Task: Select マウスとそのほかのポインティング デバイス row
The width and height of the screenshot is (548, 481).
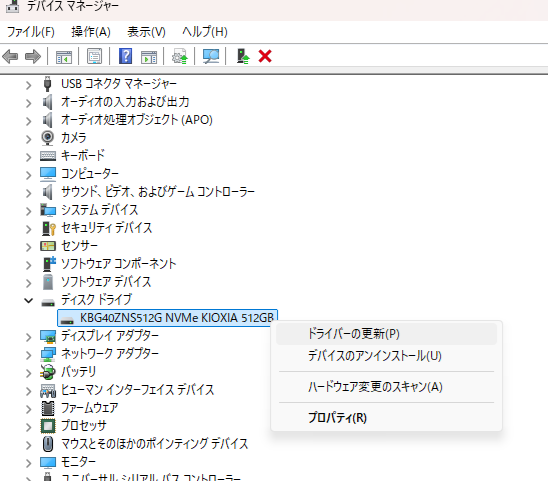Action: [154, 444]
